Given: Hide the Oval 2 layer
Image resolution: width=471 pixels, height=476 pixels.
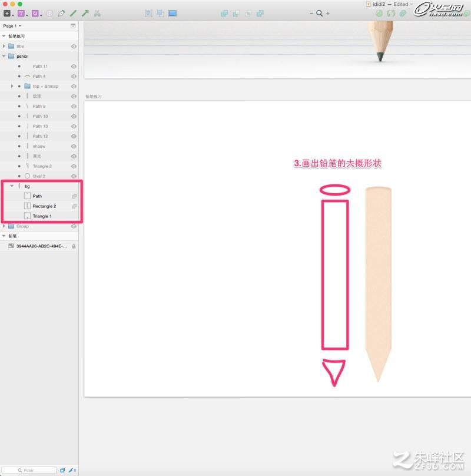Looking at the screenshot, I should 74,176.
